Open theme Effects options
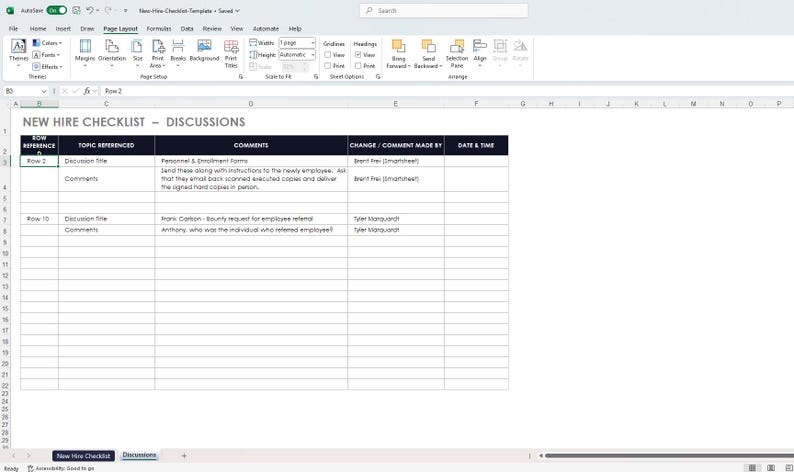Viewport: 794px width, 472px height. point(48,66)
